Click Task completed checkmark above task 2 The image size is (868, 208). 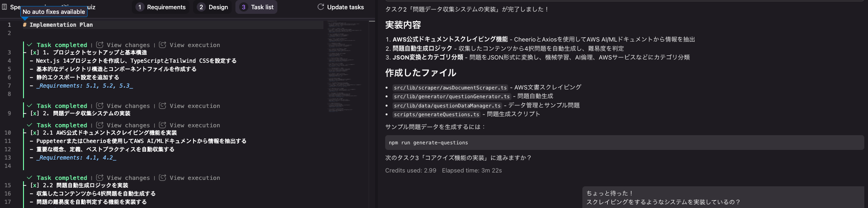point(29,106)
